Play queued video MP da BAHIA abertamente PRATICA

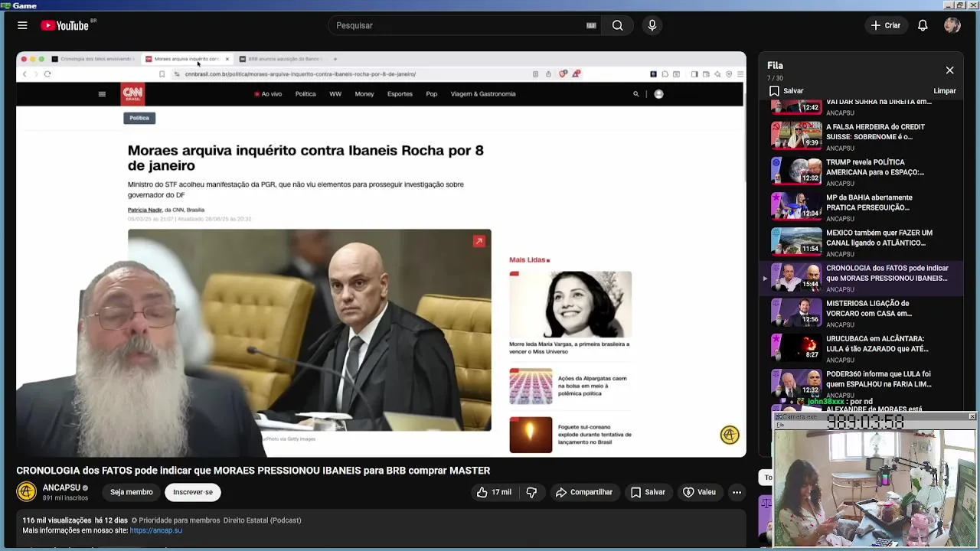pos(861,207)
